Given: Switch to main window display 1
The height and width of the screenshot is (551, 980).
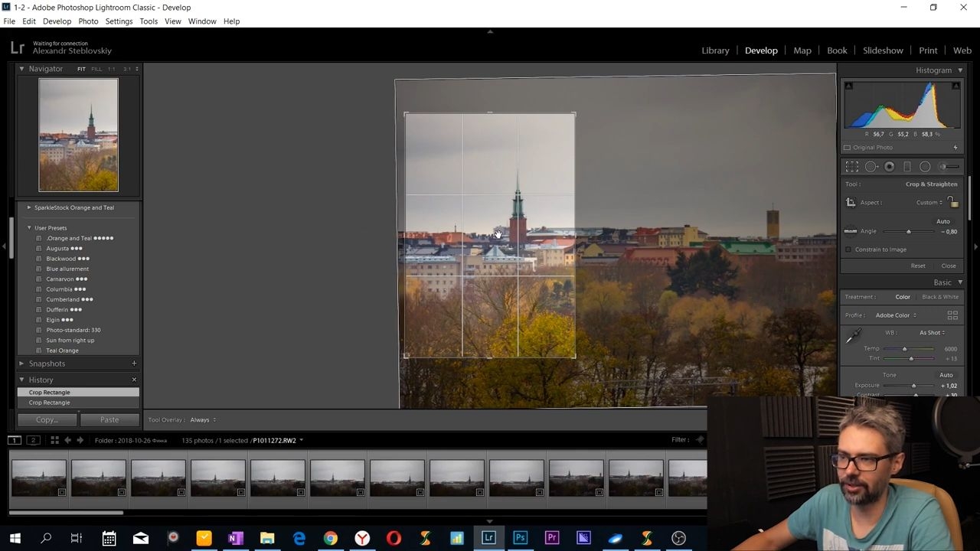Looking at the screenshot, I should tap(15, 440).
